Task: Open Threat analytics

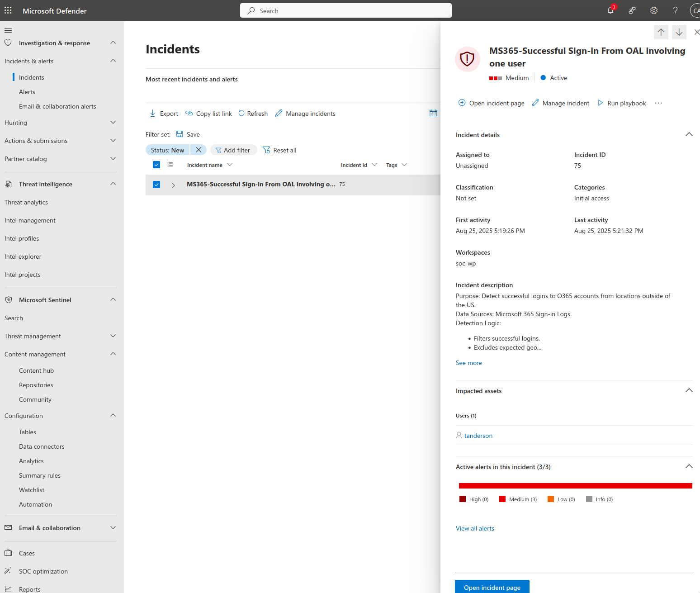Action: coord(26,202)
